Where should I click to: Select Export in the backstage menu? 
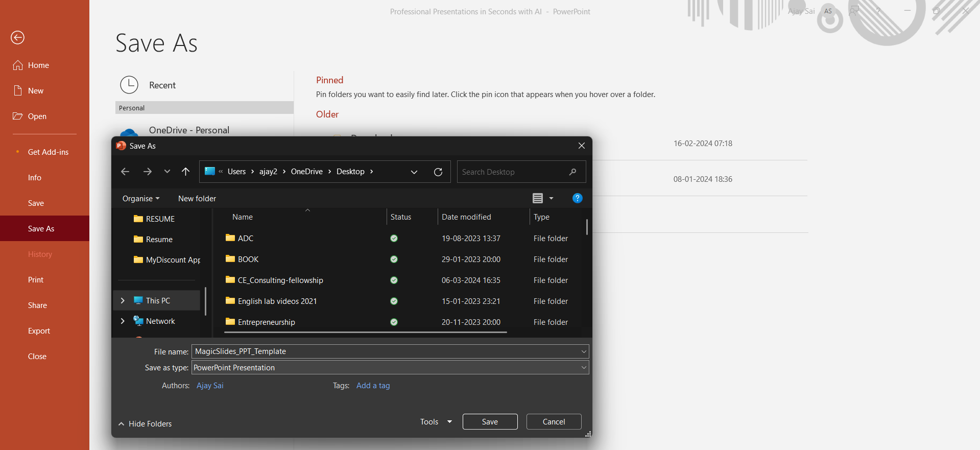(39, 331)
